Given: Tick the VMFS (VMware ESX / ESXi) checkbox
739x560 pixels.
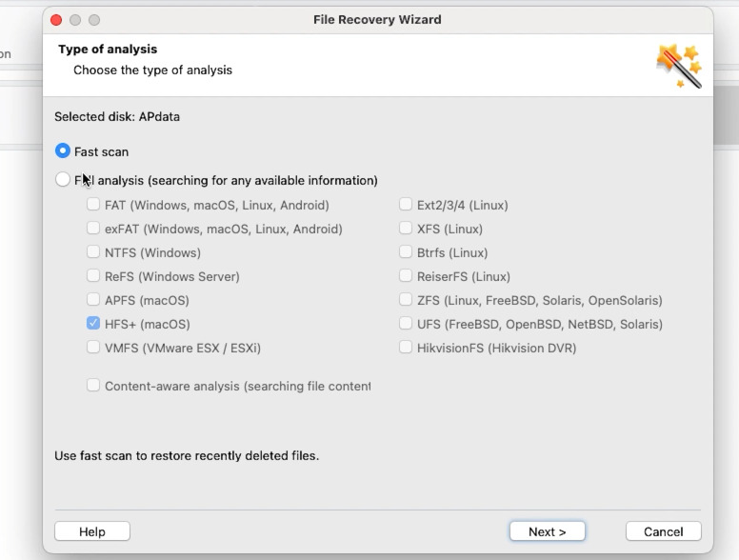Looking at the screenshot, I should [93, 347].
